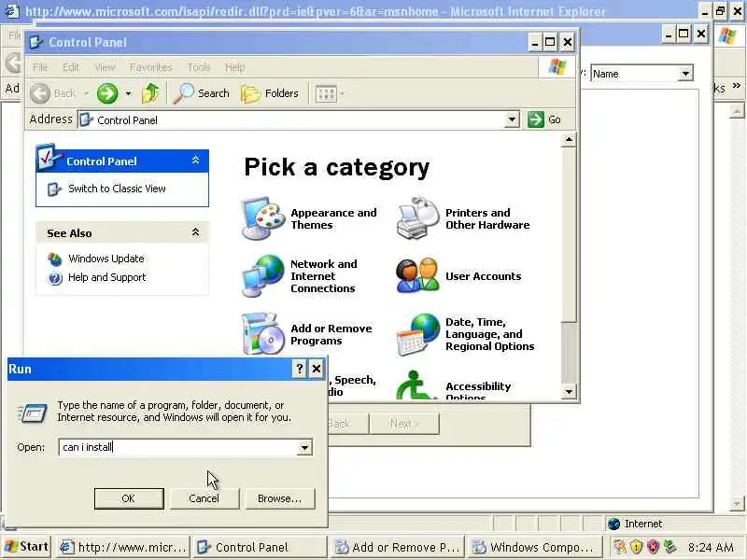Screen dimensions: 747x560
Task: Click the Appearance and Themes link text
Action: click(333, 218)
